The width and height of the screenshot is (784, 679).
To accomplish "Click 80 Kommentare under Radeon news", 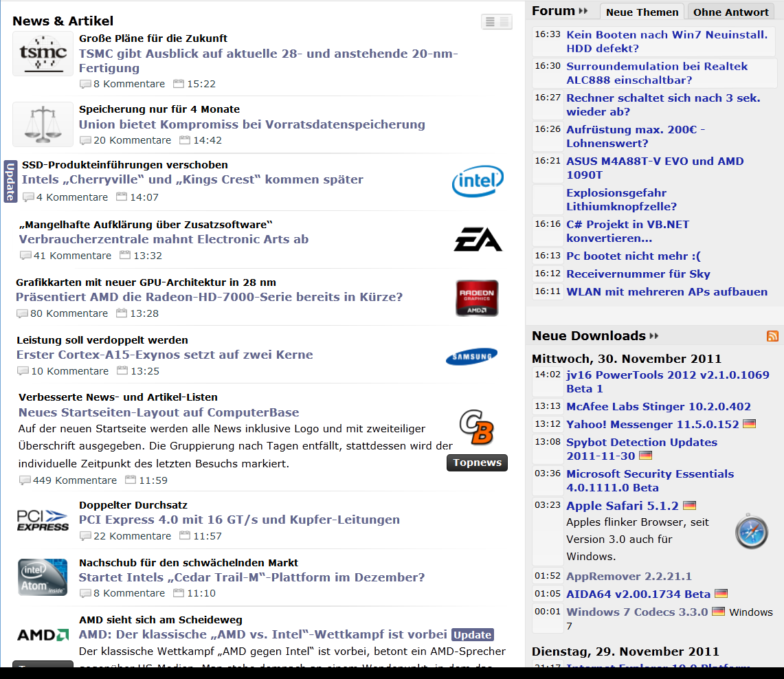I will (69, 313).
